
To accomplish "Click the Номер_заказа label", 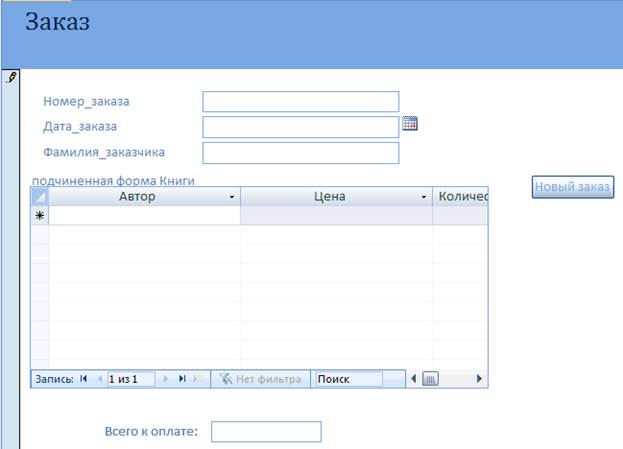I will tap(86, 101).
